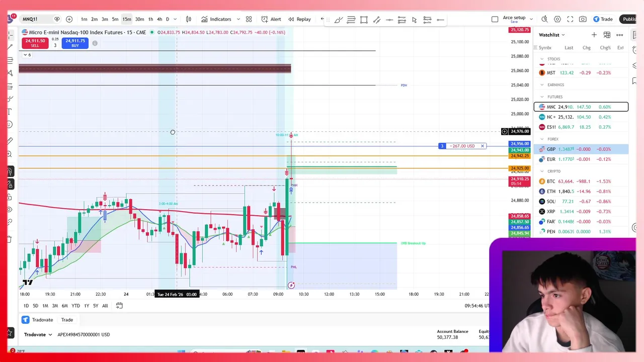The image size is (644, 362).
Task: Set range to YTD
Action: (x=75, y=306)
